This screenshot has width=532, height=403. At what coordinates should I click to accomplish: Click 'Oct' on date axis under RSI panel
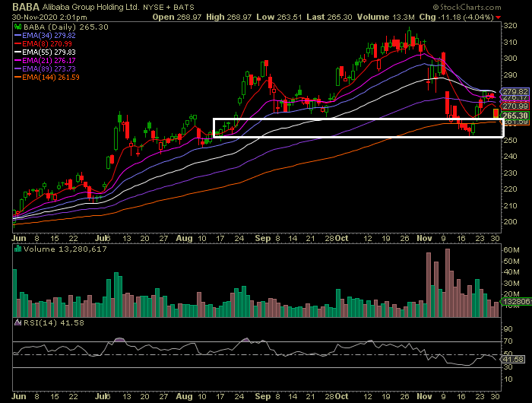(342, 397)
